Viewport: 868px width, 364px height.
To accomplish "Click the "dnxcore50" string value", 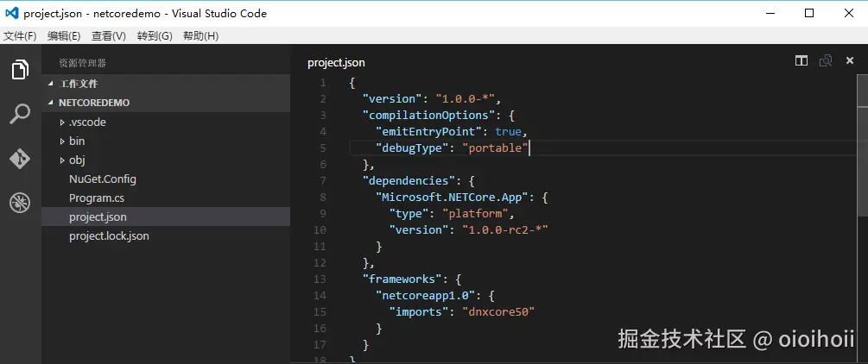I will point(498,312).
